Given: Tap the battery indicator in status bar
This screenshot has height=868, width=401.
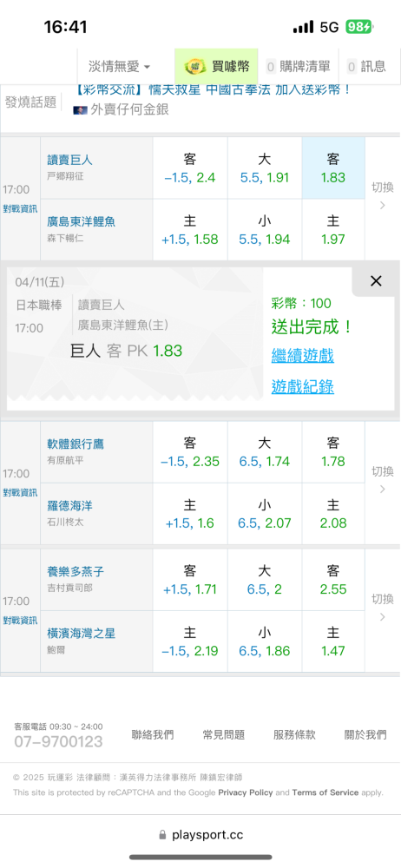Looking at the screenshot, I should click(x=359, y=27).
